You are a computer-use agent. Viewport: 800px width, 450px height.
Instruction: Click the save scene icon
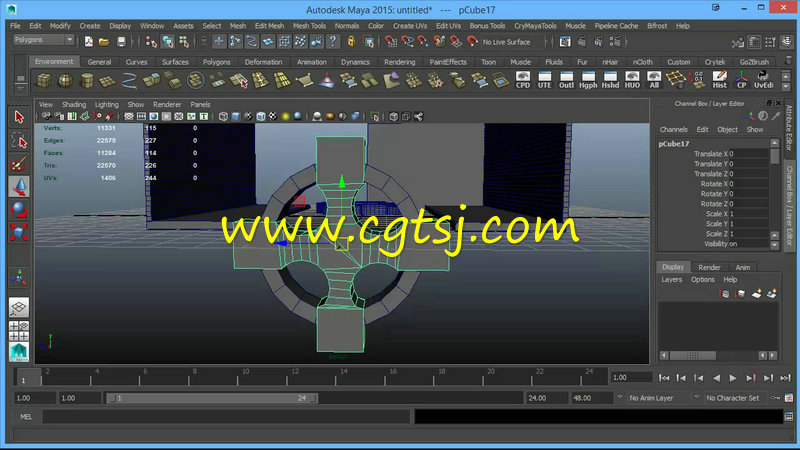point(121,42)
